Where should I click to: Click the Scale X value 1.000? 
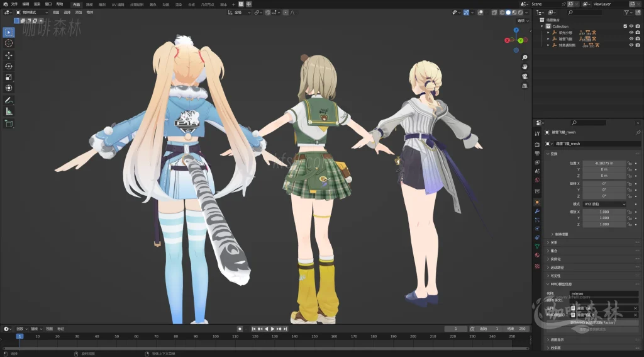[x=604, y=212]
